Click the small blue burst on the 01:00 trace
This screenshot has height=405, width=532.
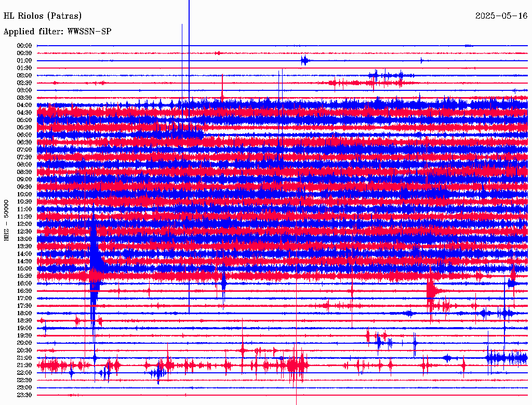point(305,61)
